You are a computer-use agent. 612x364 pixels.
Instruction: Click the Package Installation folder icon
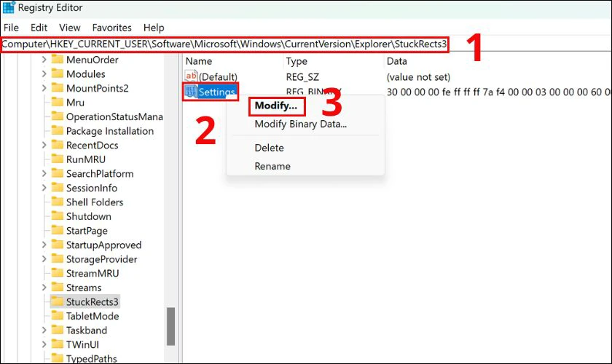(x=58, y=130)
